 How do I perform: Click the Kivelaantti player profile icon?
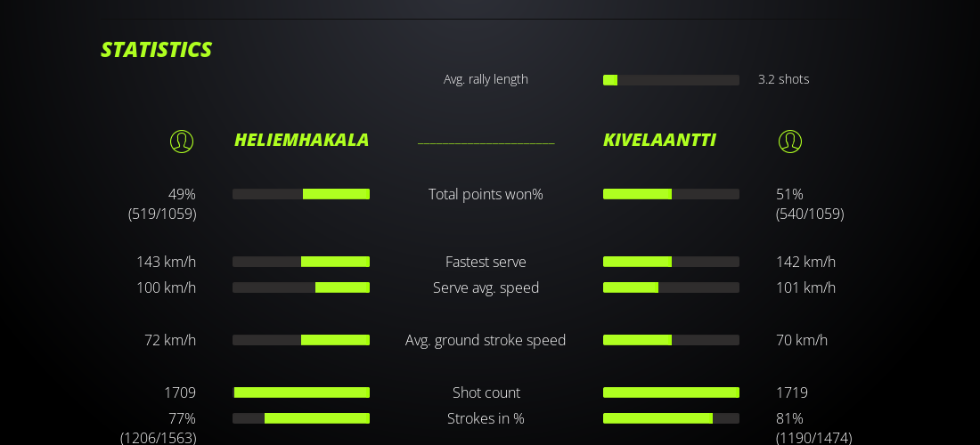(790, 142)
